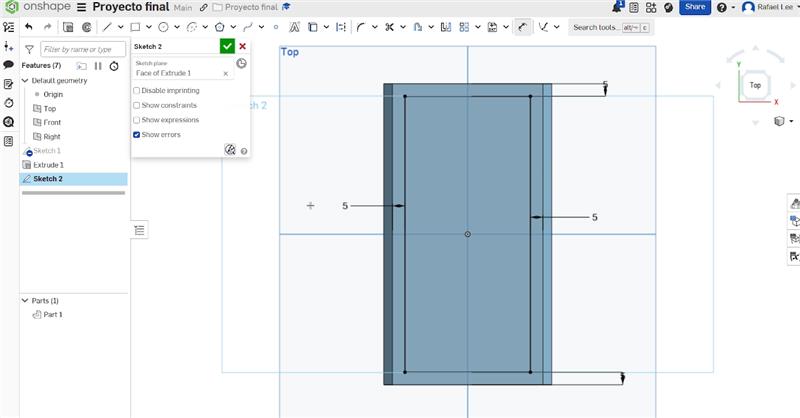Select the Use/project edges tool

coord(313,27)
